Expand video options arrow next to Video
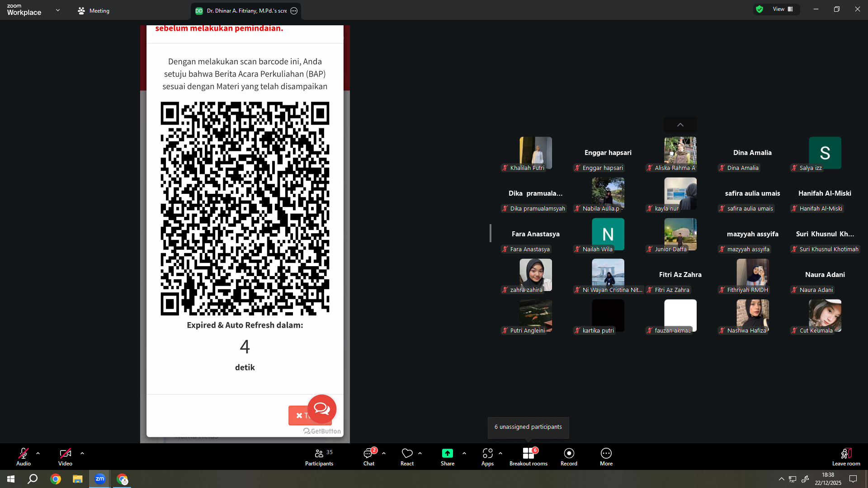868x488 pixels. point(82,453)
